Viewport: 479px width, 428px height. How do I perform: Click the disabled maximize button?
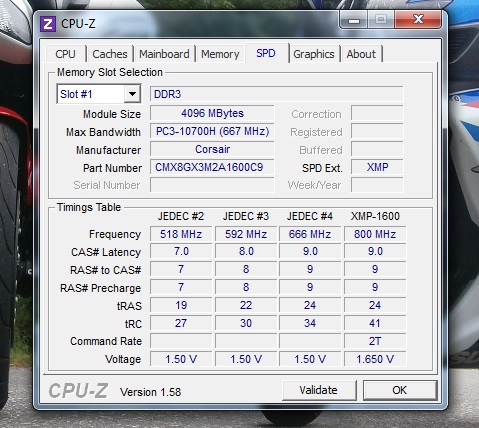click(x=381, y=20)
